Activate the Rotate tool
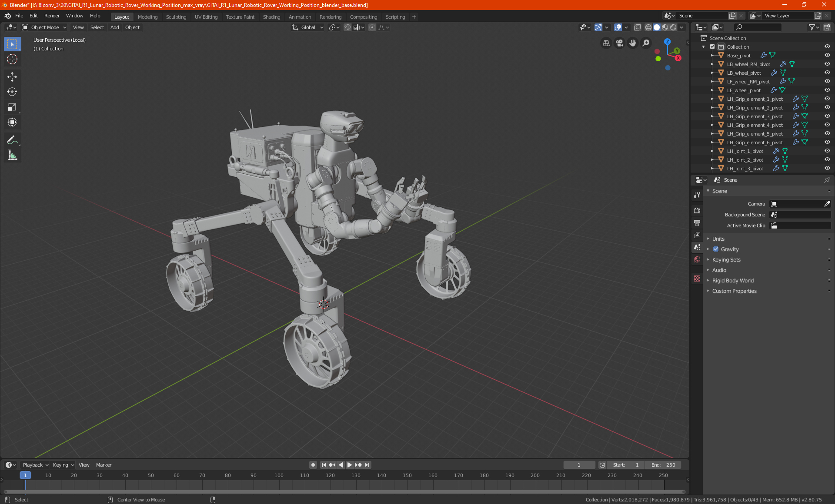 12,92
